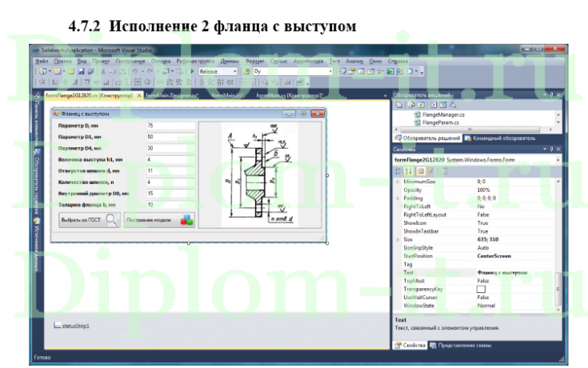Screen dimensions: 588x368
Task: Click the New Project toolbar icon
Action: click(x=43, y=71)
